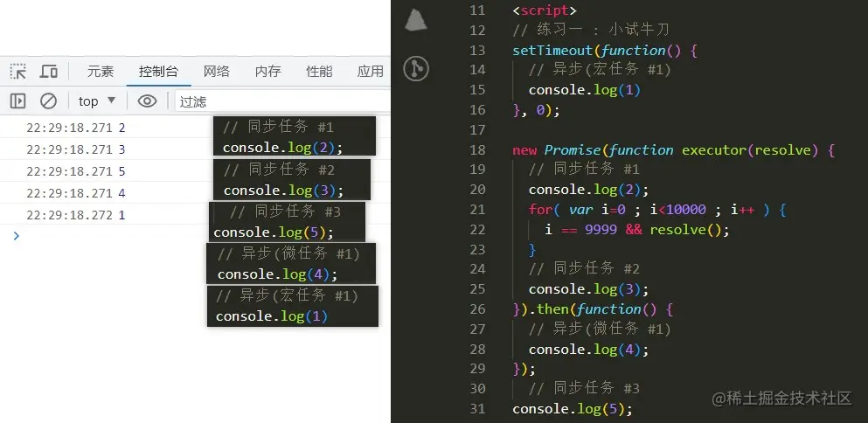Open the top context dropdown

(x=97, y=101)
